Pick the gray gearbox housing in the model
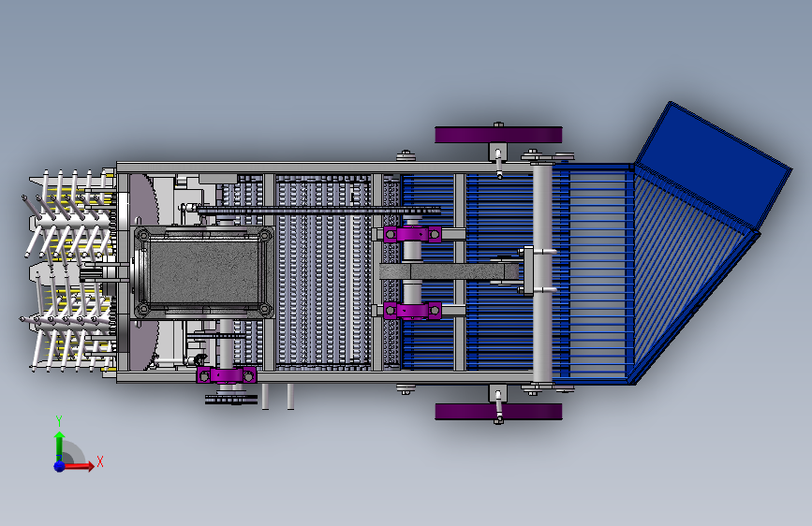This screenshot has height=526, width=812. pos(203,272)
